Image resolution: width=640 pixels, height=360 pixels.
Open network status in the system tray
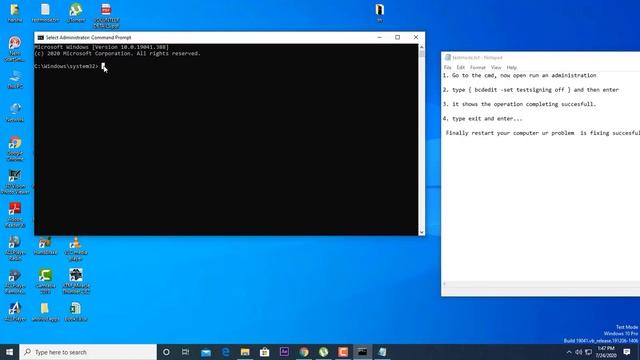point(588,352)
